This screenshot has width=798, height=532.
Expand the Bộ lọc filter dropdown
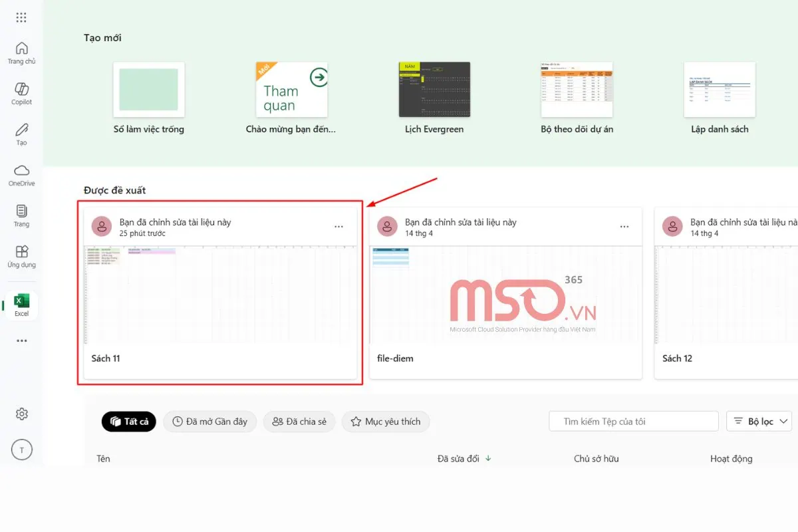(x=759, y=422)
